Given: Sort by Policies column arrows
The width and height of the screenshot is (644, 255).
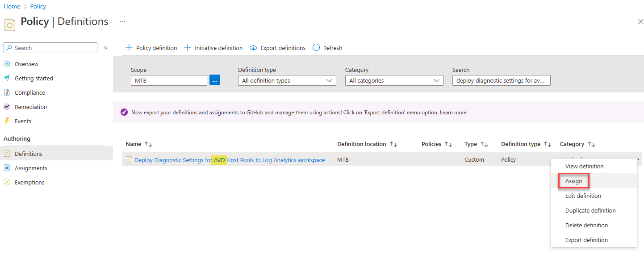Looking at the screenshot, I should pyautogui.click(x=448, y=144).
